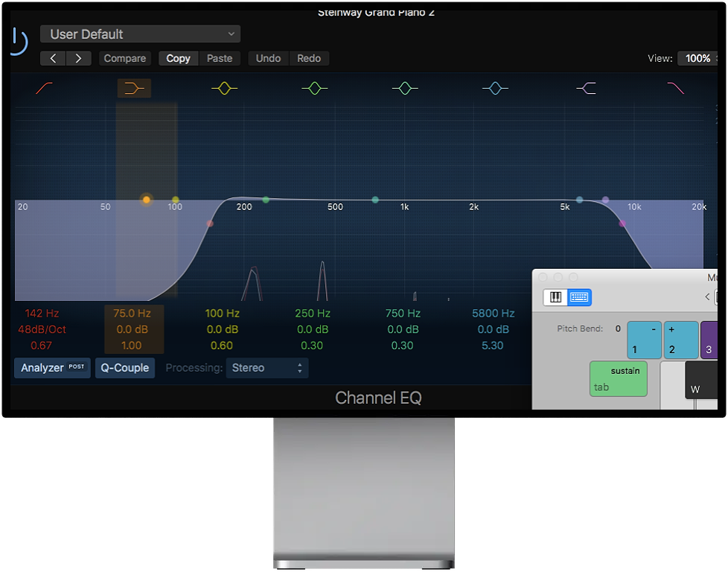
Task: Toggle the yellow bell band icon
Action: [224, 88]
